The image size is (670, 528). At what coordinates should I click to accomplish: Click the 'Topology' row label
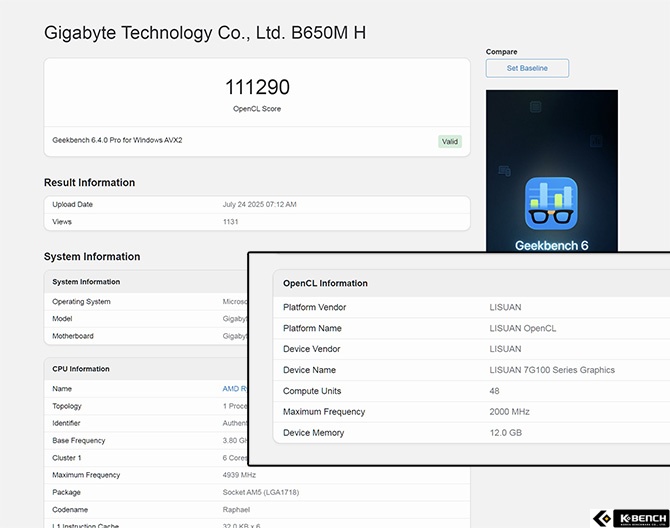(67, 406)
